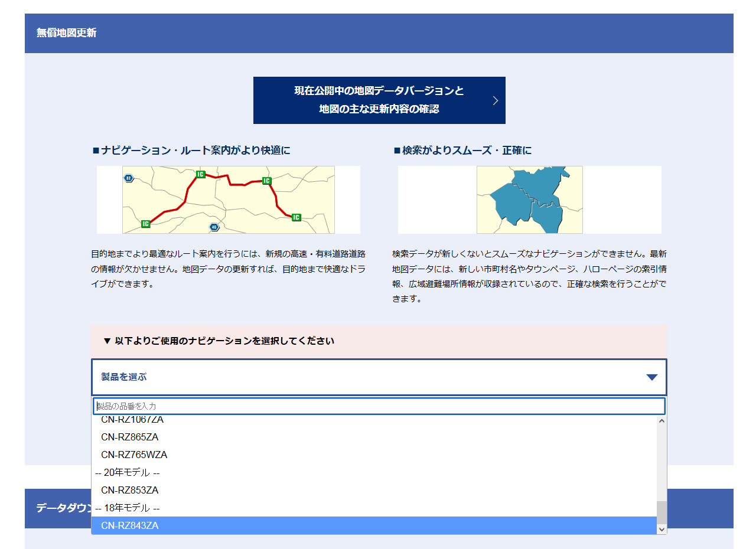Click the route map illustration with IC markers
Screen dimensions: 756x549
229,200
